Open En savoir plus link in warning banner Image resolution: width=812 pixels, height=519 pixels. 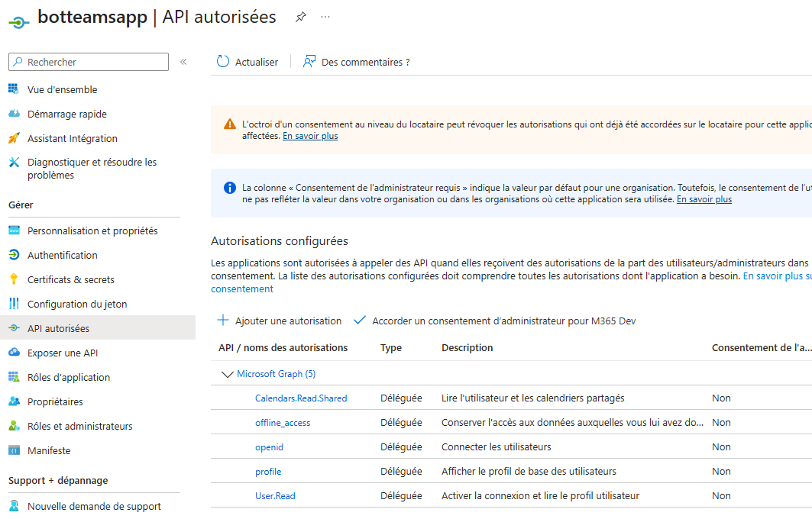point(310,136)
